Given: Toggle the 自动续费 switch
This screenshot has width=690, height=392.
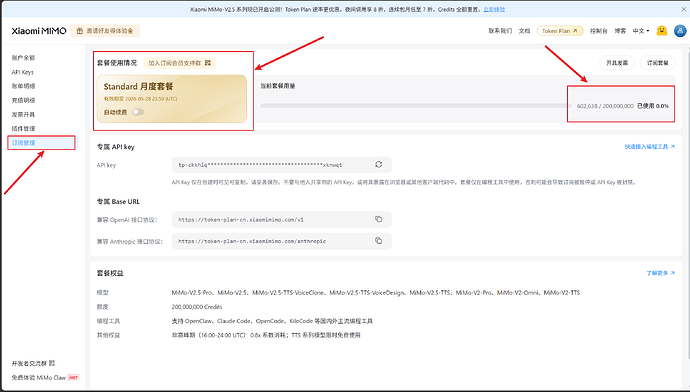Looking at the screenshot, I should point(138,112).
